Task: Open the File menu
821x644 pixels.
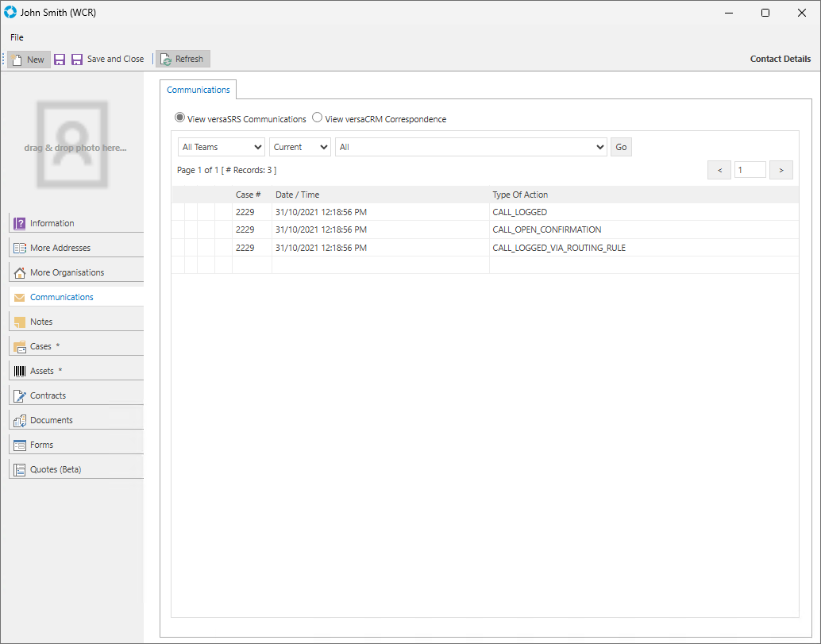Action: [17, 37]
